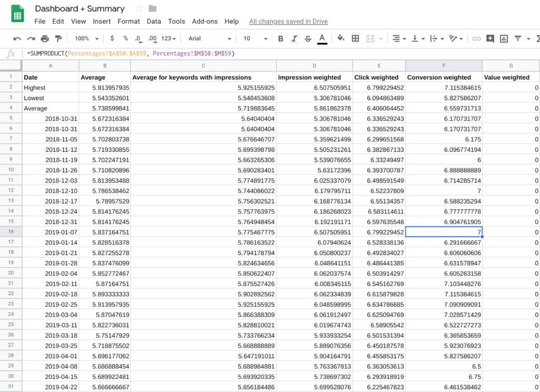Format as currency with dollar icon
The width and height of the screenshot is (540, 392).
[112, 38]
